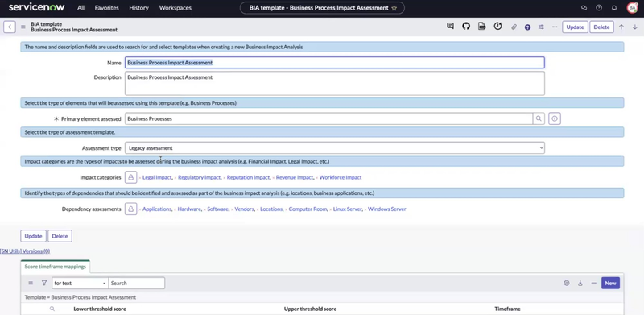Open the Legal Impact category link
The image size is (644, 315).
pyautogui.click(x=157, y=178)
